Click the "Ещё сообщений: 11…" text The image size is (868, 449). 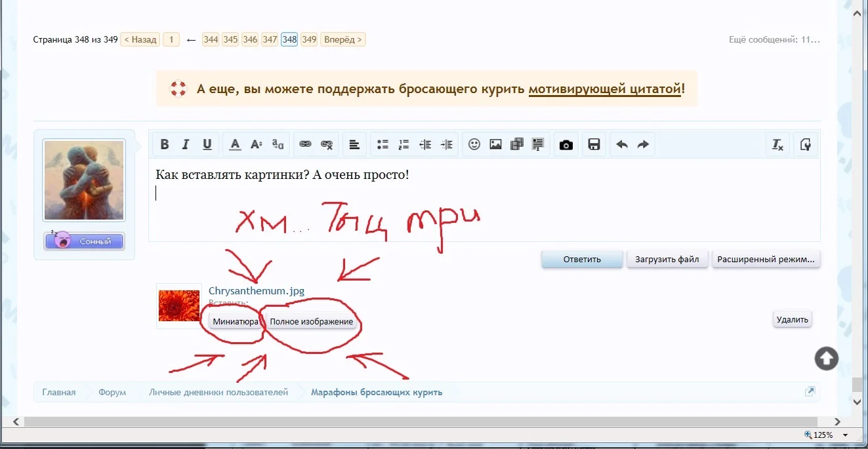774,39
